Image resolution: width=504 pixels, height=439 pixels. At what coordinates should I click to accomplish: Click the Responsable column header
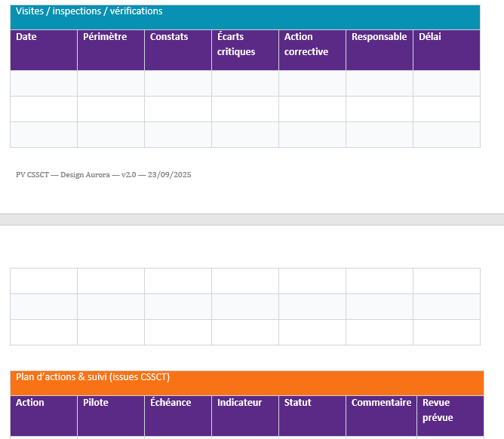point(379,50)
